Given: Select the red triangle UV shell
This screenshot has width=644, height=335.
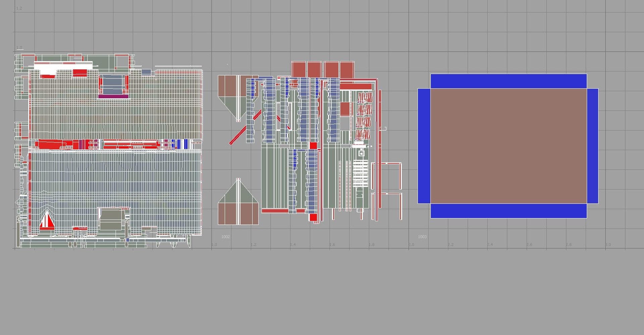Looking at the screenshot, I should [x=47, y=220].
